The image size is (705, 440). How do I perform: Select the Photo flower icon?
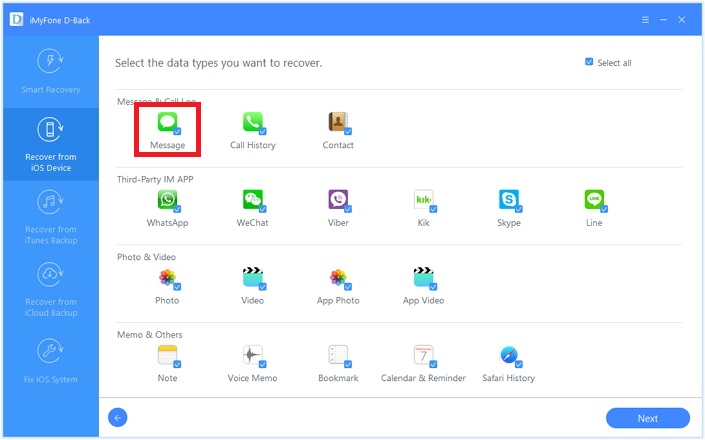click(x=167, y=277)
